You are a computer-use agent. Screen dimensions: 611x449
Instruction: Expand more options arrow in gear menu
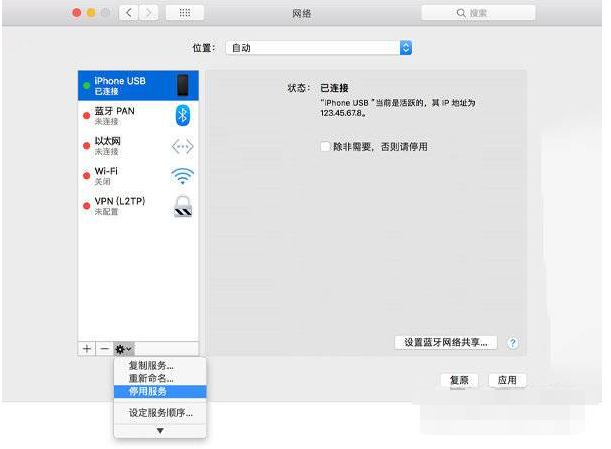tap(160, 430)
